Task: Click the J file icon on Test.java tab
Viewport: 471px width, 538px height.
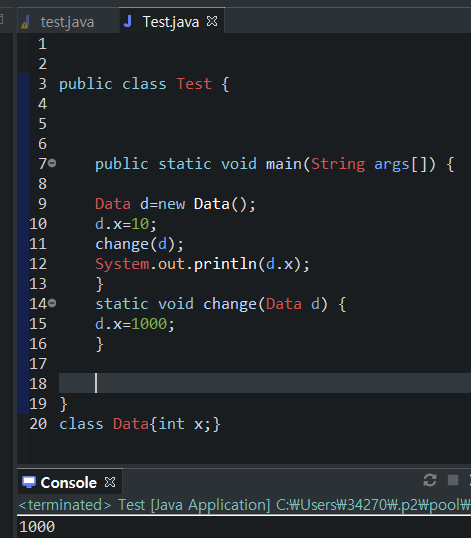Action: pyautogui.click(x=128, y=21)
